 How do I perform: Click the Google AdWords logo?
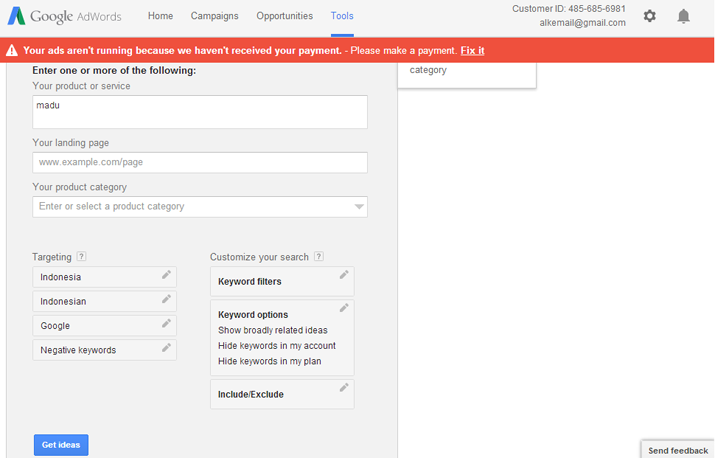(x=64, y=16)
